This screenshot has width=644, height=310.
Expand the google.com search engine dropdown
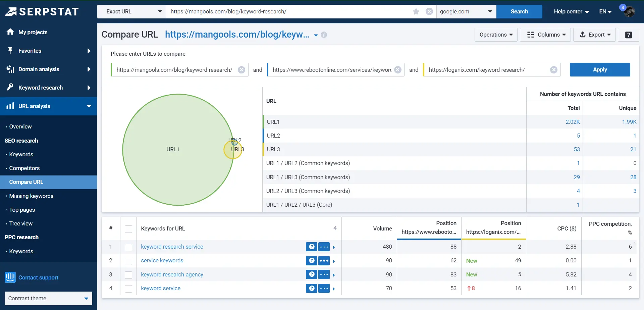click(x=466, y=12)
